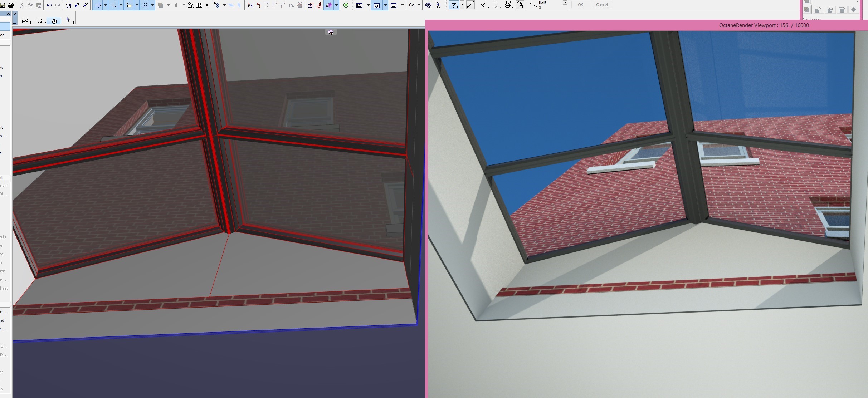The height and width of the screenshot is (398, 868).
Task: Click the magnifier Find and Select icon
Action: (x=68, y=5)
